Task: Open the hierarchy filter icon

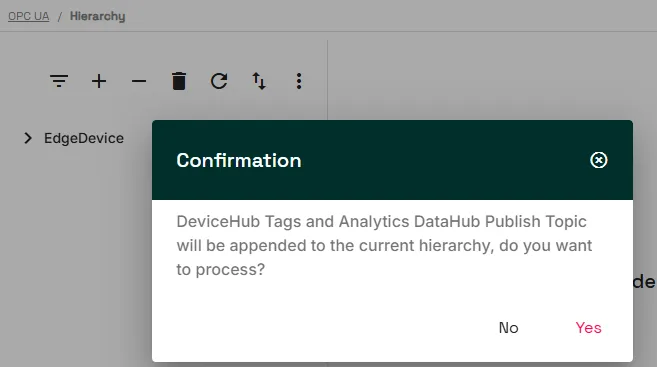Action: tap(59, 81)
